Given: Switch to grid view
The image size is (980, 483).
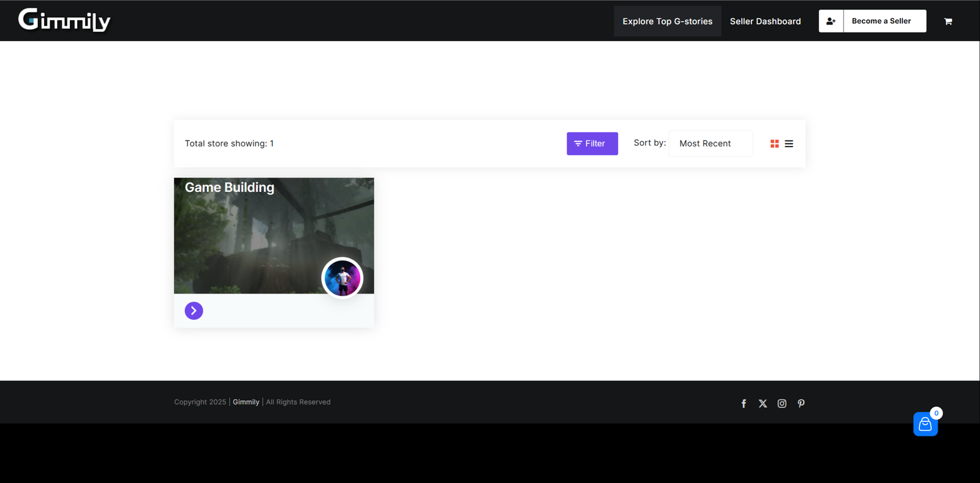Looking at the screenshot, I should [x=775, y=143].
